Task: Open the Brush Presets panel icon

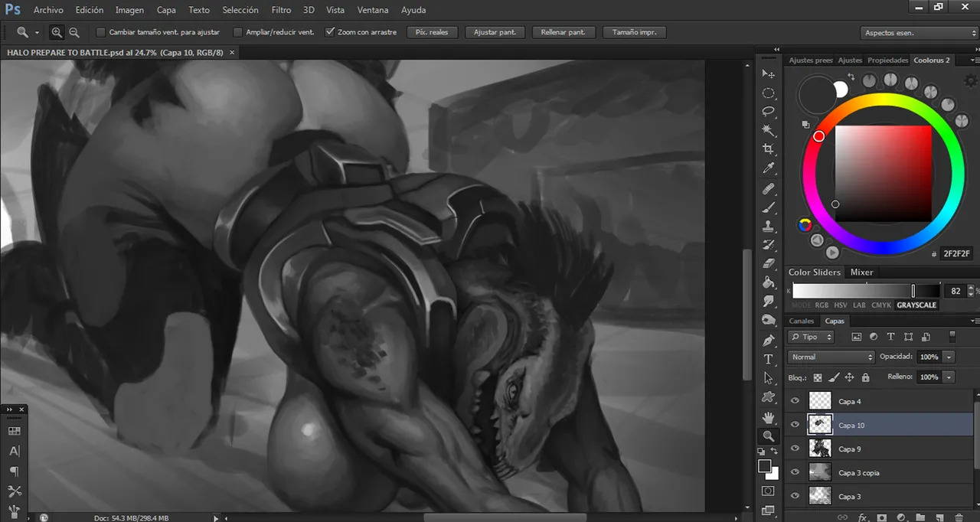Action: click(x=14, y=511)
